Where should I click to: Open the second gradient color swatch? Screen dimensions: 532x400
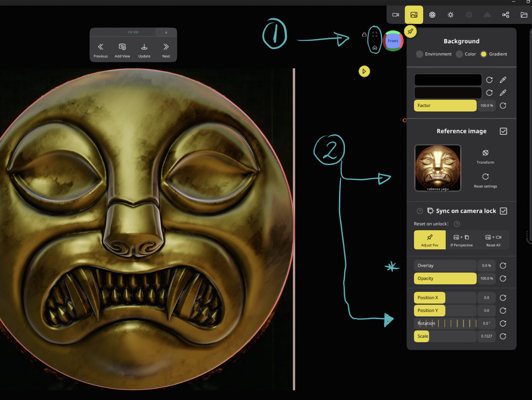coord(448,93)
